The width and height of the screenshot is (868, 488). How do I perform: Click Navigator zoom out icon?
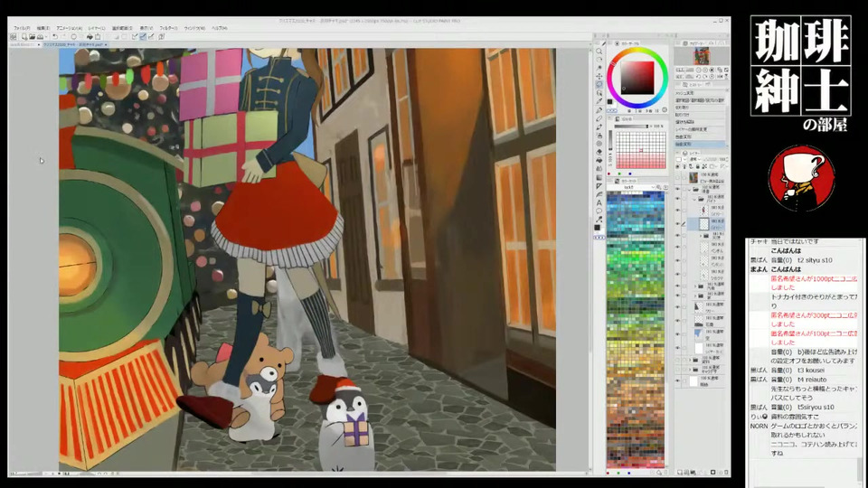tap(699, 70)
